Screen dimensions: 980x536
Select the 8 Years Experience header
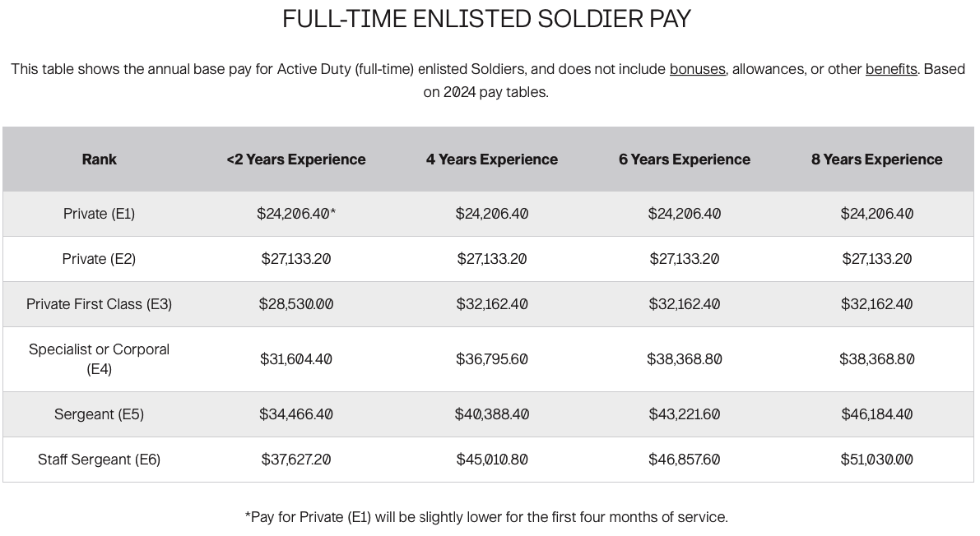[x=876, y=159]
